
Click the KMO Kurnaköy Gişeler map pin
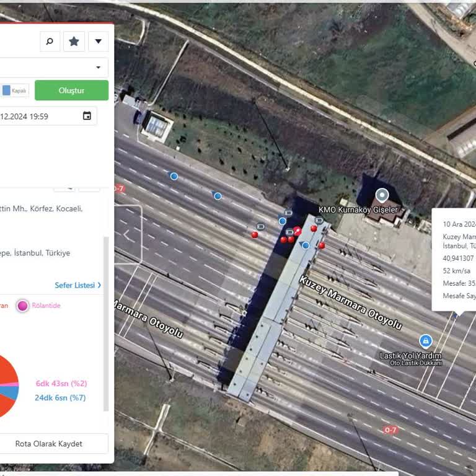click(382, 195)
